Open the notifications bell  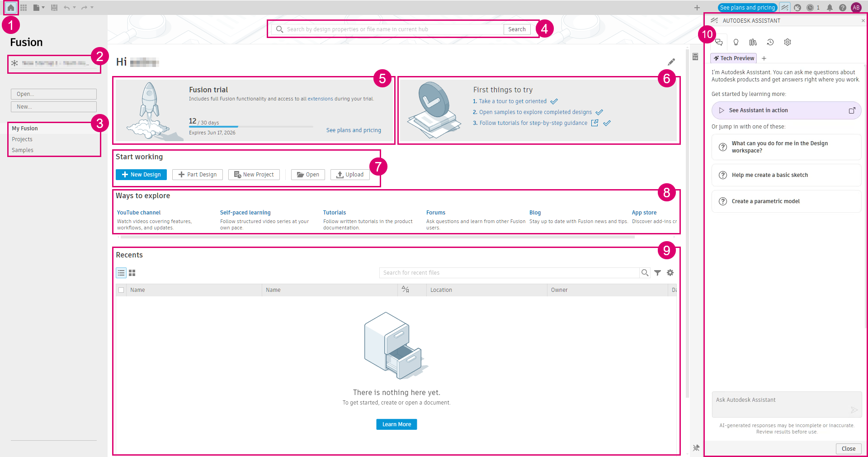pos(830,8)
